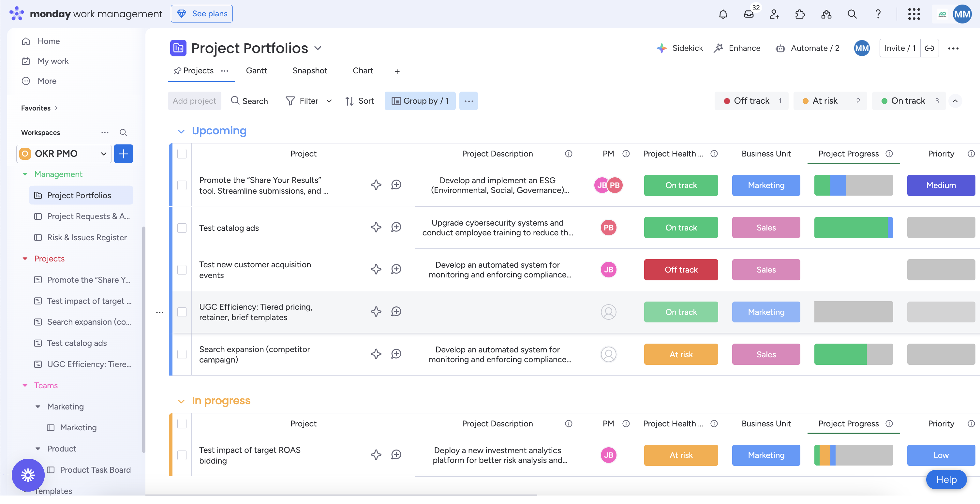This screenshot has width=980, height=504.
Task: Open the search magnifier in top bar
Action: coord(852,14)
